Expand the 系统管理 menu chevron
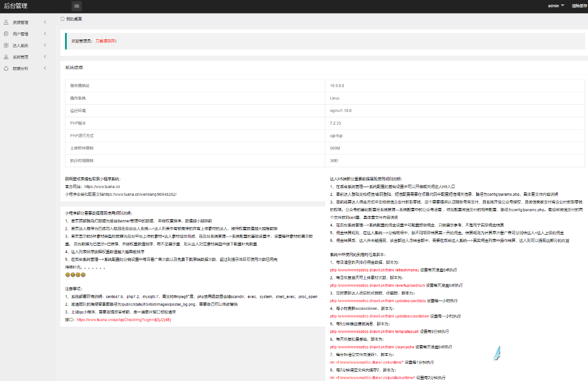The image size is (588, 381). 45,57
